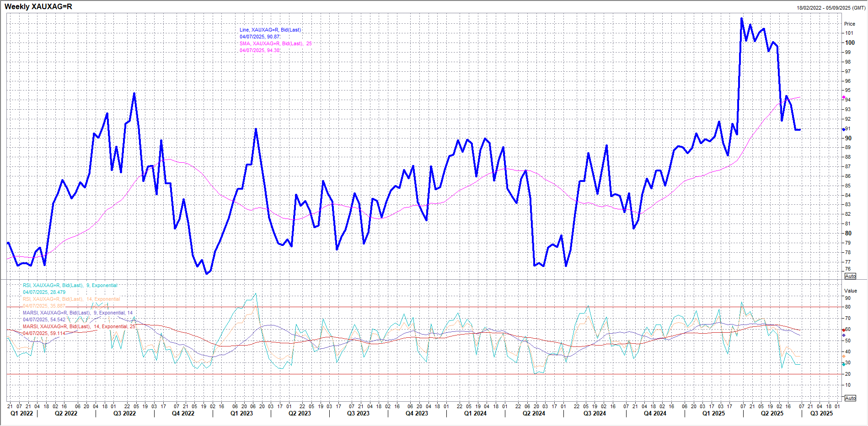The height and width of the screenshot is (426, 868).
Task: Select the chart title Weekly XAUXAG=R
Action: (x=38, y=6)
